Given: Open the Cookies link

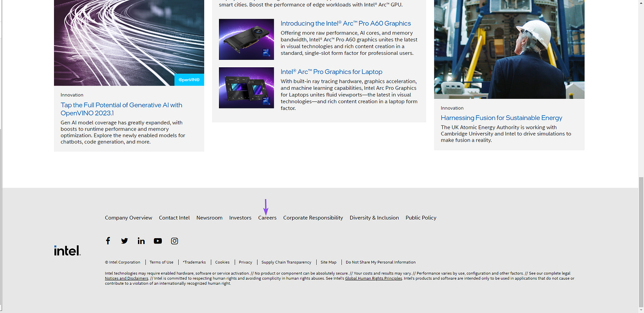Looking at the screenshot, I should (222, 262).
